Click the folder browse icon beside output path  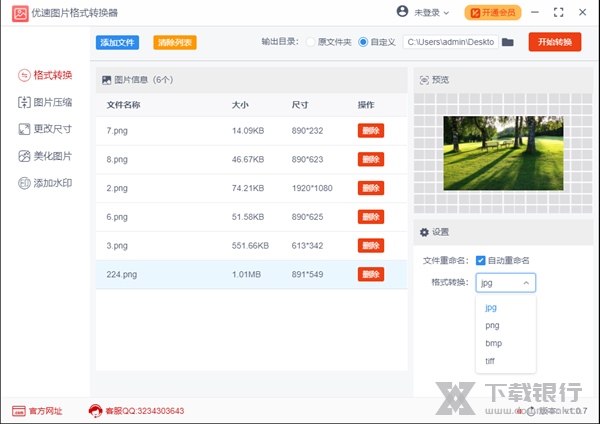point(508,42)
